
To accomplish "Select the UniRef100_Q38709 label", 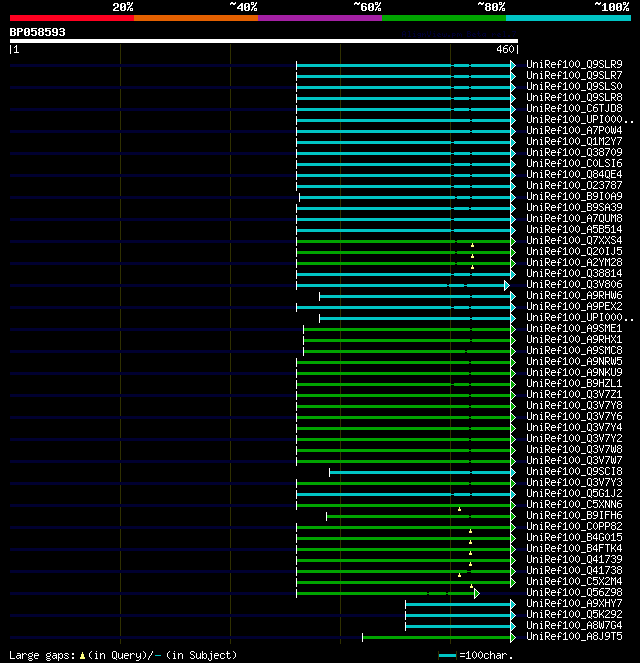I will pyautogui.click(x=574, y=152).
